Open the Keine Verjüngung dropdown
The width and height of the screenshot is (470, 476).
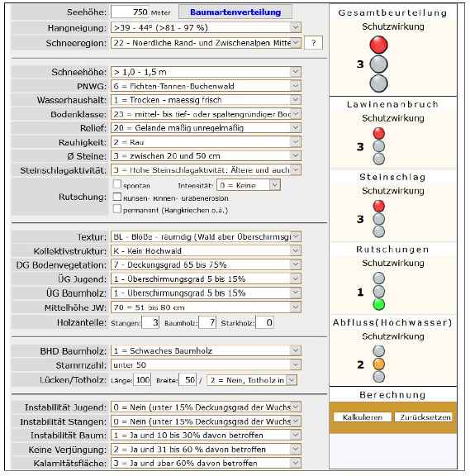click(x=206, y=449)
